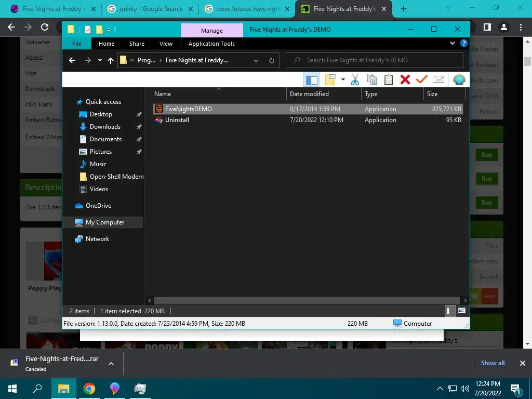532x399 pixels.
Task: Click the red X Delete icon
Action: [x=405, y=79]
